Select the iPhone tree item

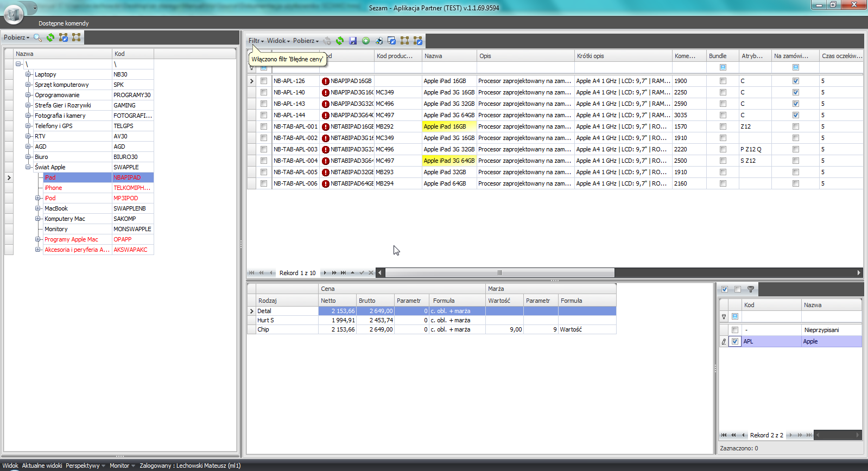(x=53, y=188)
